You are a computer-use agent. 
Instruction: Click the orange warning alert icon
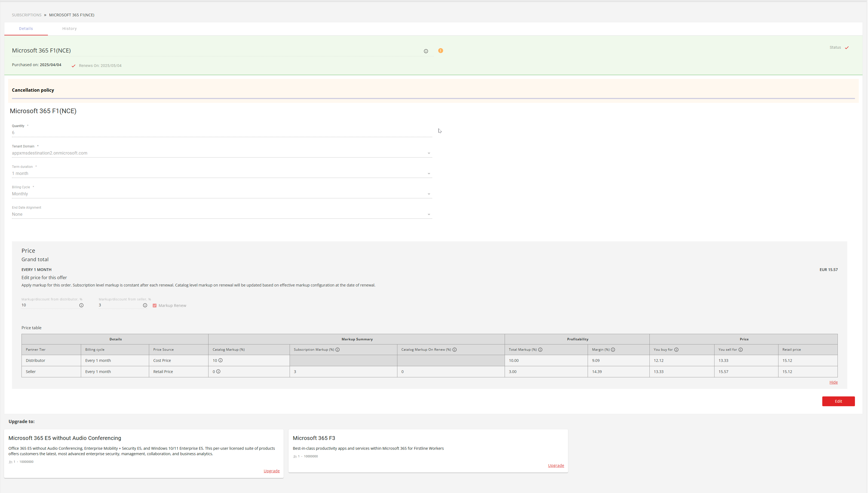(440, 50)
